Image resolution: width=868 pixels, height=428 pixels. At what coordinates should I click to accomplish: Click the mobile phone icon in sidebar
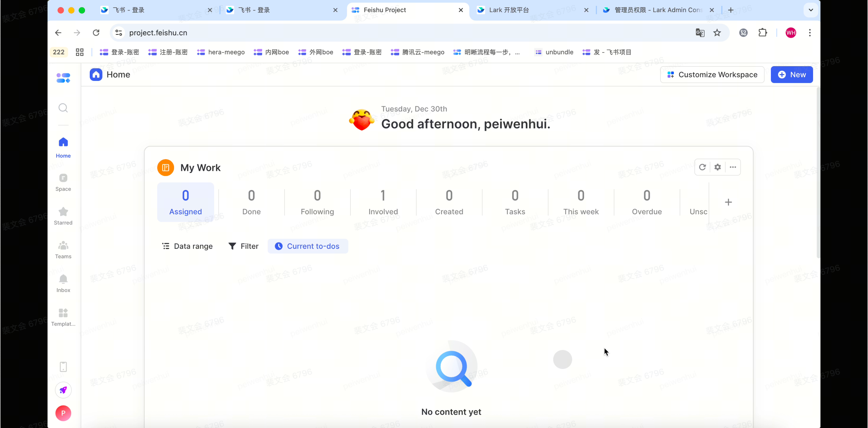[63, 367]
